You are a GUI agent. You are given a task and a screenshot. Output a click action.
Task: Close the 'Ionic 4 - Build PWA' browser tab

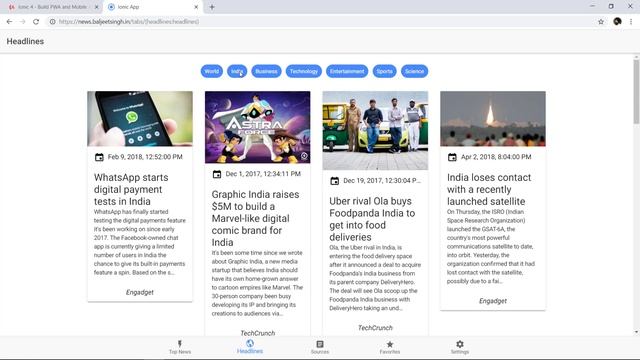(x=97, y=7)
